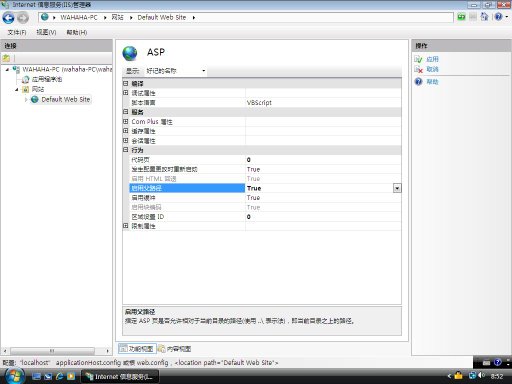Click the large ASP globe icon
This screenshot has height=384, width=512.
click(x=130, y=53)
